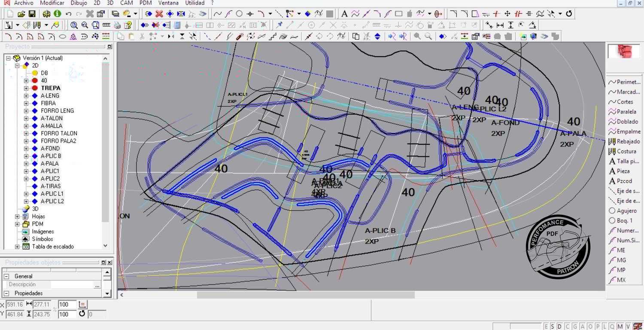Collapse the Versión 1 (Actual) tree node
This screenshot has height=330, width=644.
pos(8,58)
